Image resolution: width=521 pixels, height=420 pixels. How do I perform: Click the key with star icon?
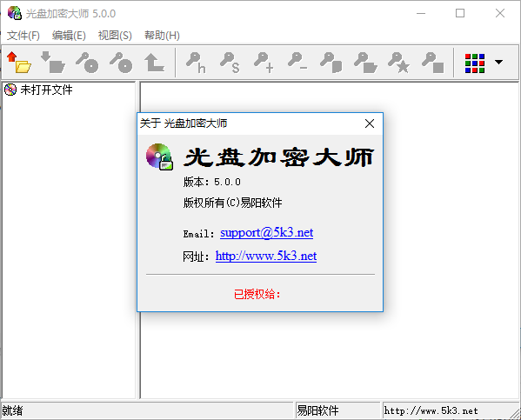point(398,63)
